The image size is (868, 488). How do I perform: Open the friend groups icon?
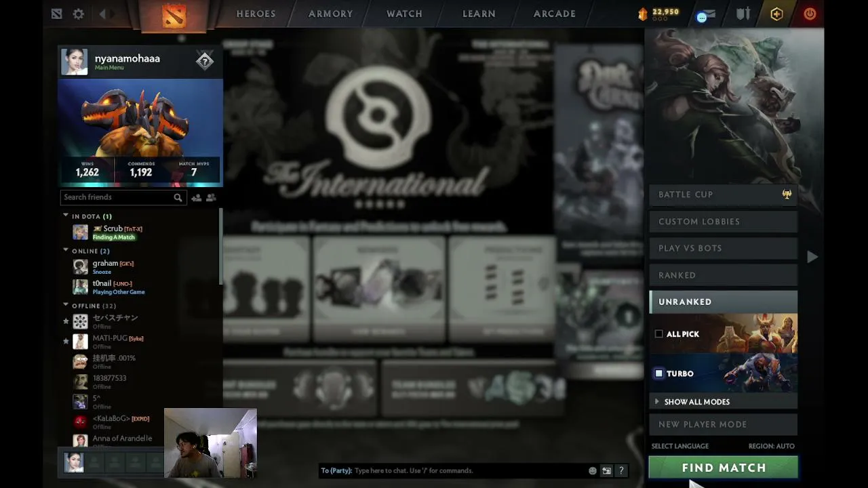211,197
